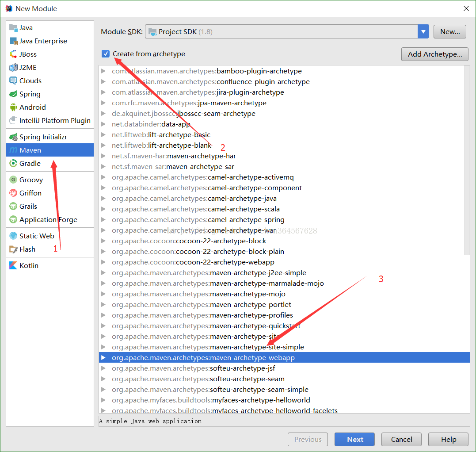Select IntelliJ Platform Plugin icon

13,121
